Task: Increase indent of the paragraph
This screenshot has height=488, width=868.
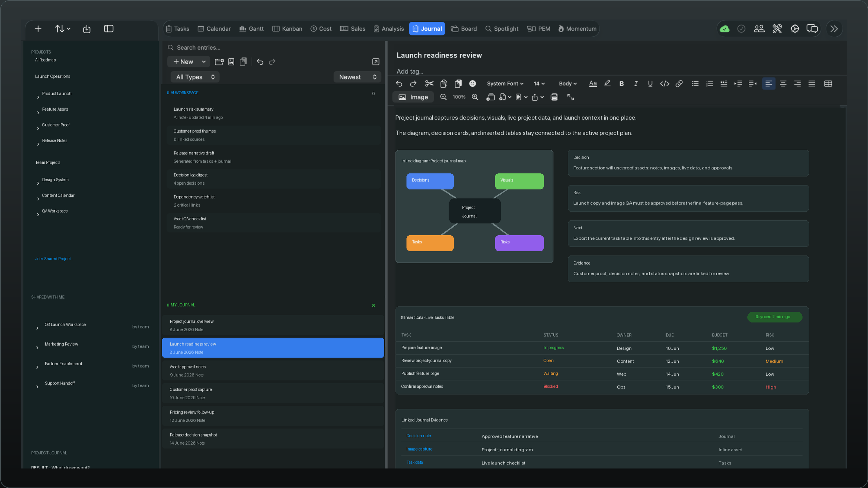Action: [x=738, y=84]
